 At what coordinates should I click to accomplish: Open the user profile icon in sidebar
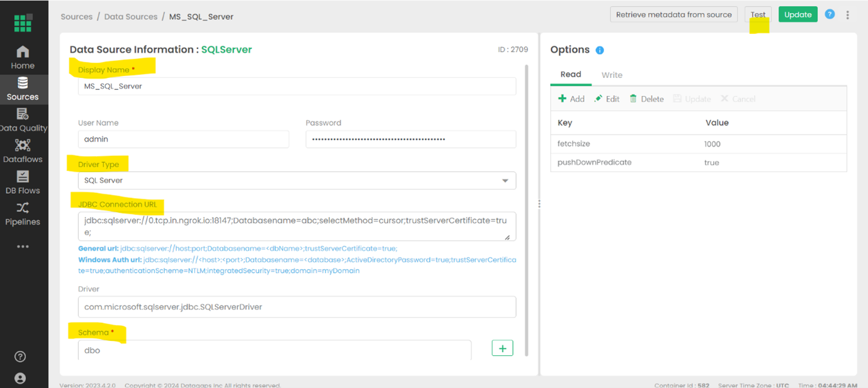[20, 378]
